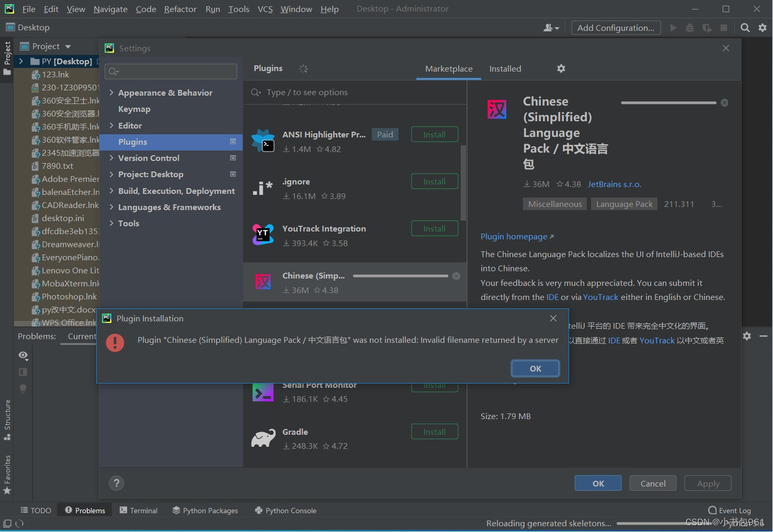Install the .ignore plugin
The width and height of the screenshot is (773, 532).
pyautogui.click(x=435, y=181)
